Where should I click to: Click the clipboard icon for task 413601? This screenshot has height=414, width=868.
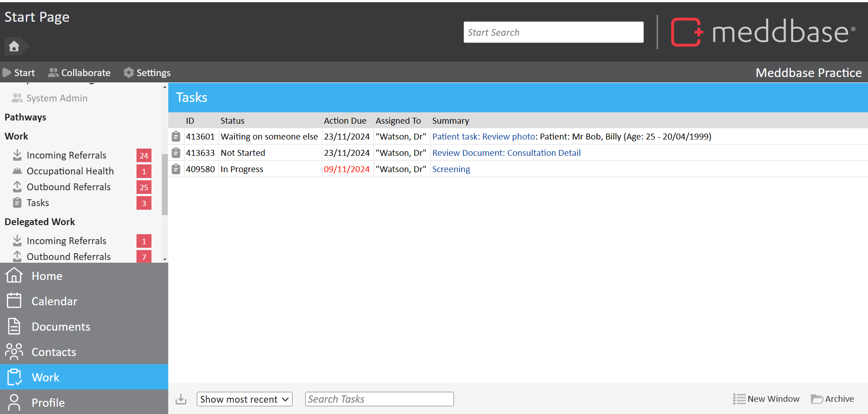(176, 136)
